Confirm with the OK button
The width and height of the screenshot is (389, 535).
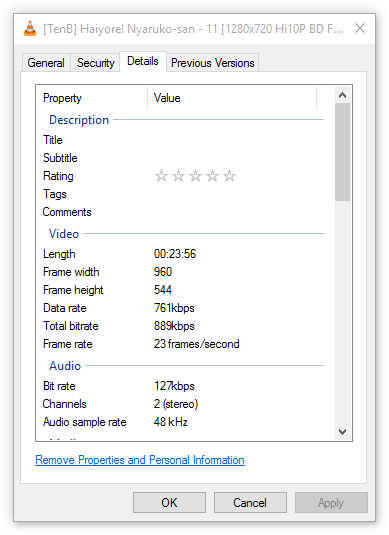point(169,503)
